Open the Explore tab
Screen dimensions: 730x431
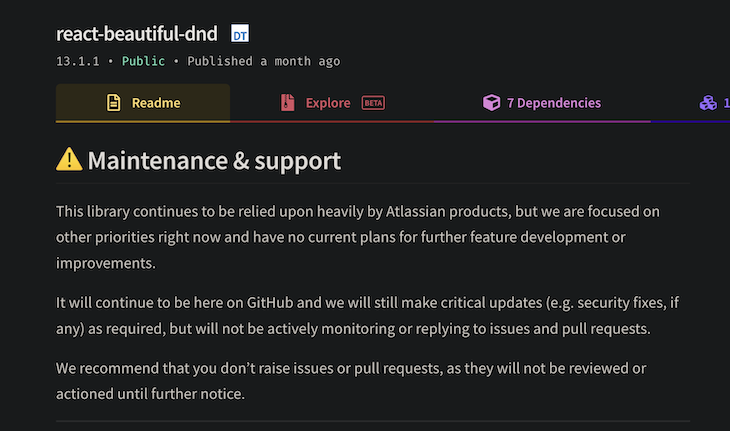point(328,103)
